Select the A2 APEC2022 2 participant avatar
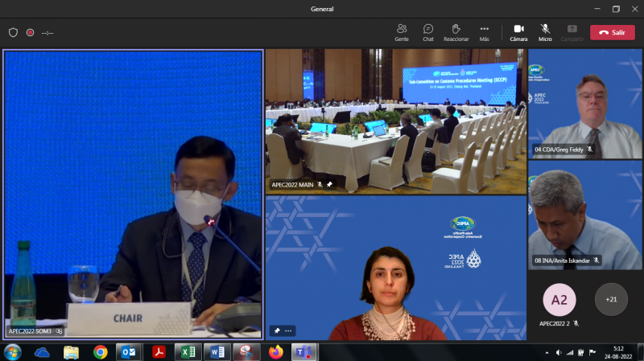The image size is (644, 361). (559, 299)
